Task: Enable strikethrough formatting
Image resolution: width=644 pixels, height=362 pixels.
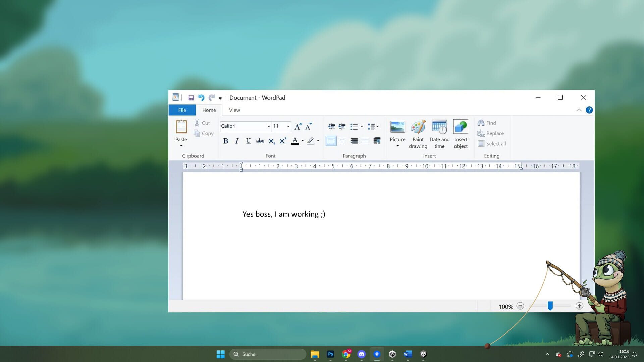Action: coord(260,141)
